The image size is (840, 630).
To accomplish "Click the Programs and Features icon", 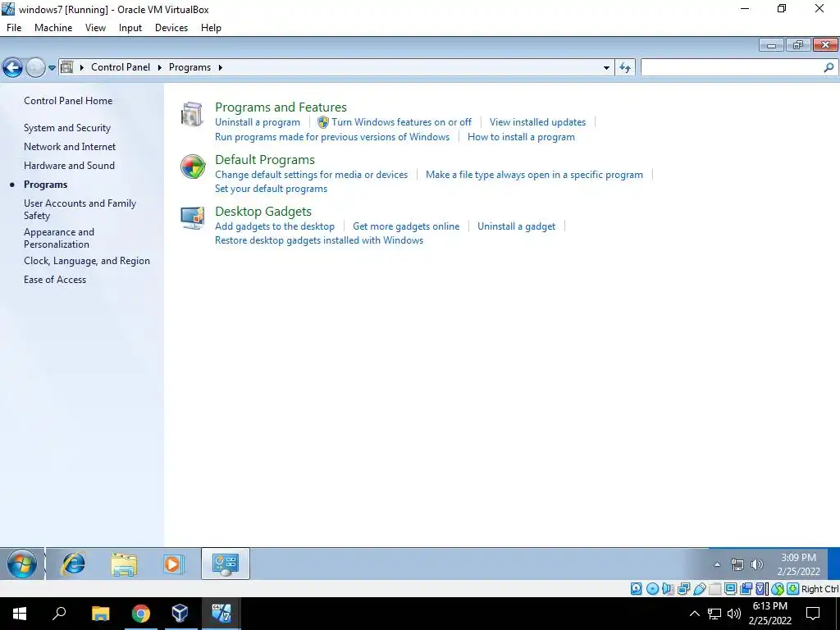I will pyautogui.click(x=192, y=114).
